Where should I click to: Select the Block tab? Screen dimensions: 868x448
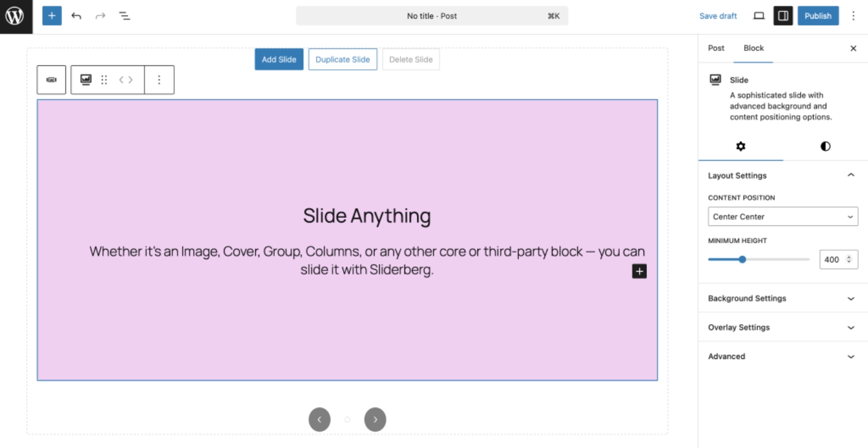(x=753, y=48)
